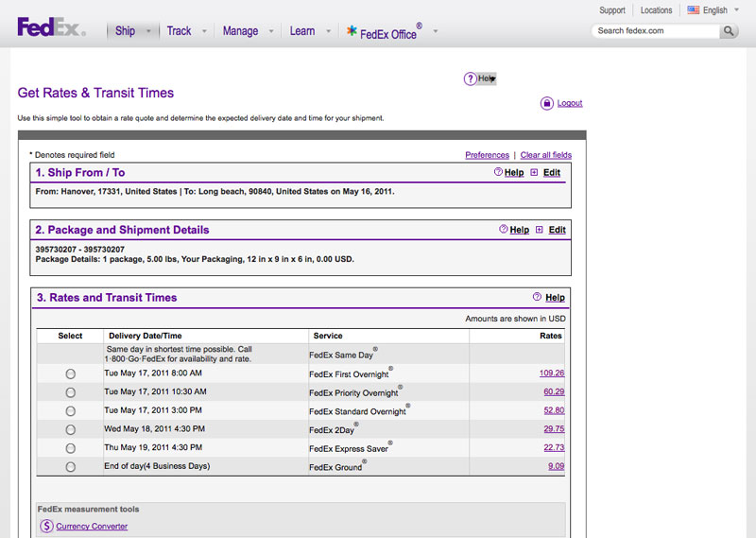Open the English language dropdown arrow
This screenshot has width=756, height=538.
736,9
